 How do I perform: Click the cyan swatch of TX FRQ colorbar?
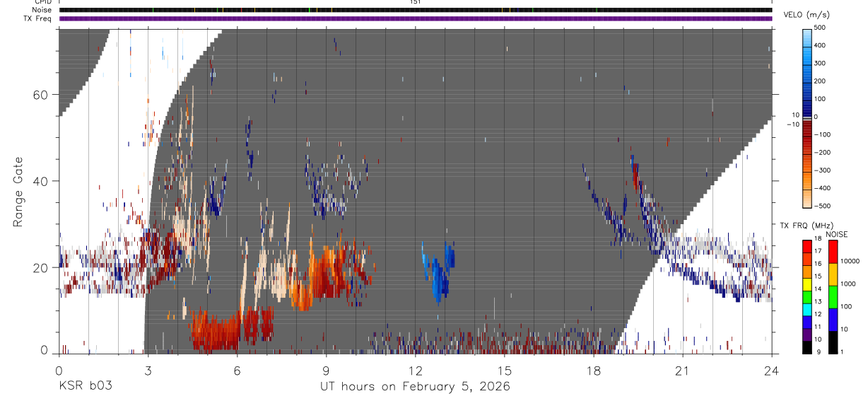click(807, 308)
